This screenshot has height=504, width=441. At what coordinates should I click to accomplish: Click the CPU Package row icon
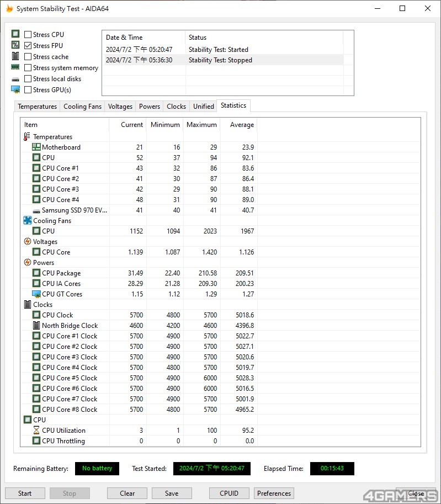pos(36,273)
